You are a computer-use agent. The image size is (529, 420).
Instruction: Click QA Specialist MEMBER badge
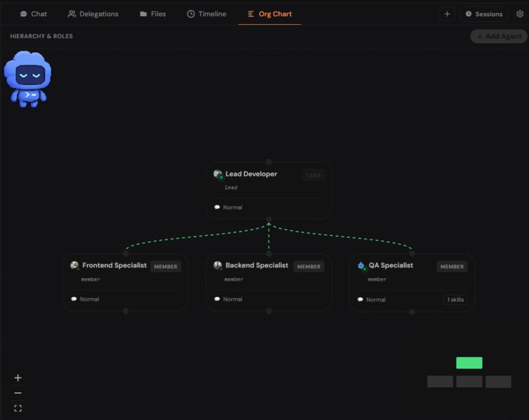[x=452, y=266]
